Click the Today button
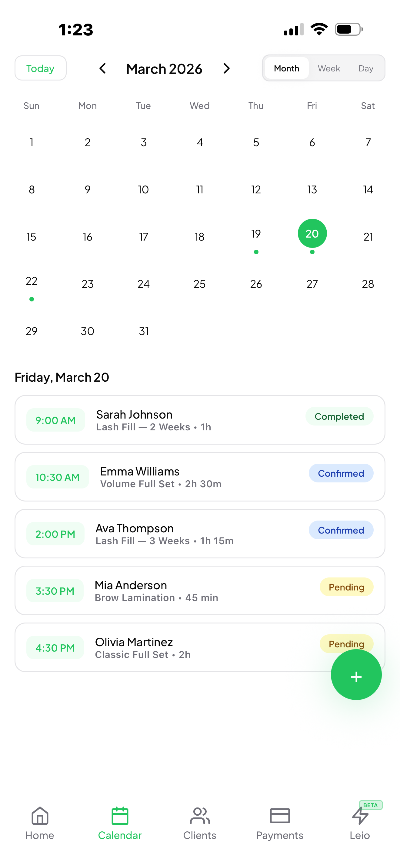This screenshot has height=868, width=400. [41, 68]
